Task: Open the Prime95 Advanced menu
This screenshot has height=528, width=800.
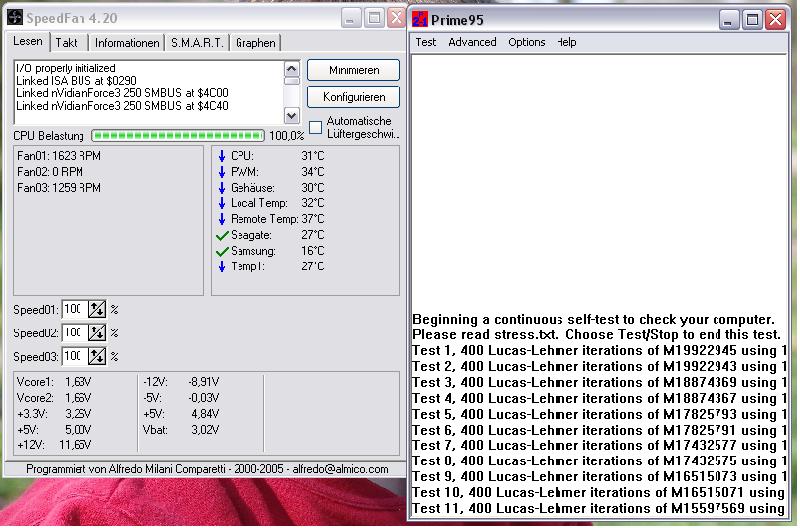Action: (x=472, y=42)
